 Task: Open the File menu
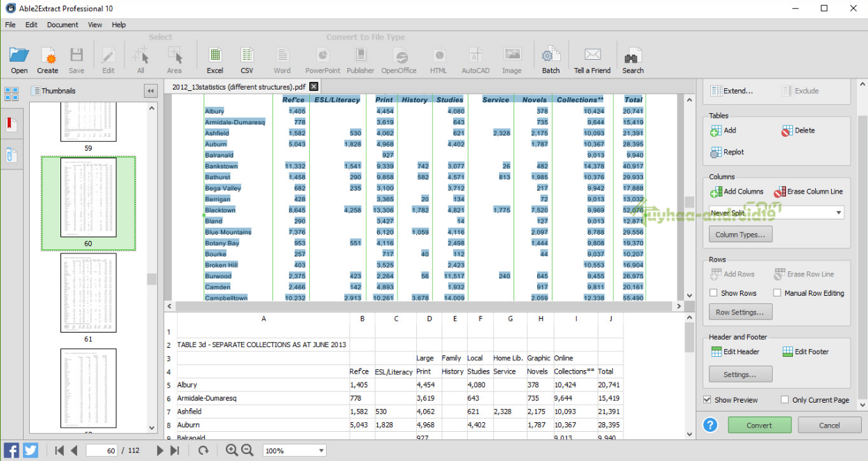coord(10,24)
